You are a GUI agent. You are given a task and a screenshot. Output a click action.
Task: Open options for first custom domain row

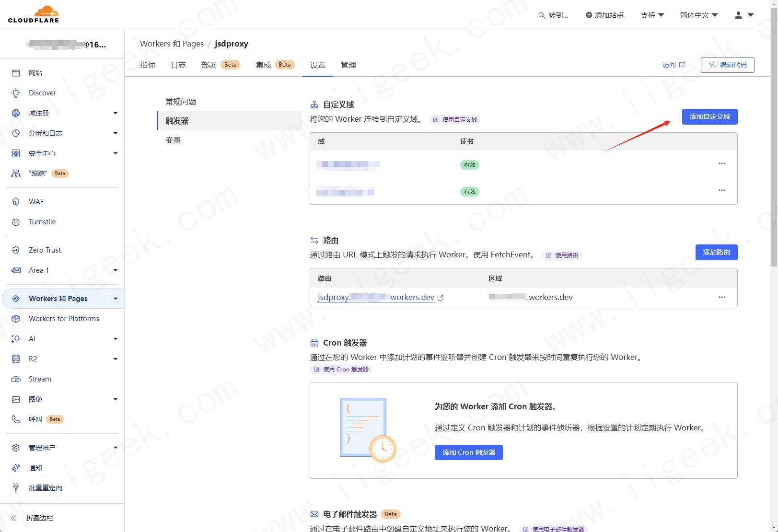click(721, 164)
